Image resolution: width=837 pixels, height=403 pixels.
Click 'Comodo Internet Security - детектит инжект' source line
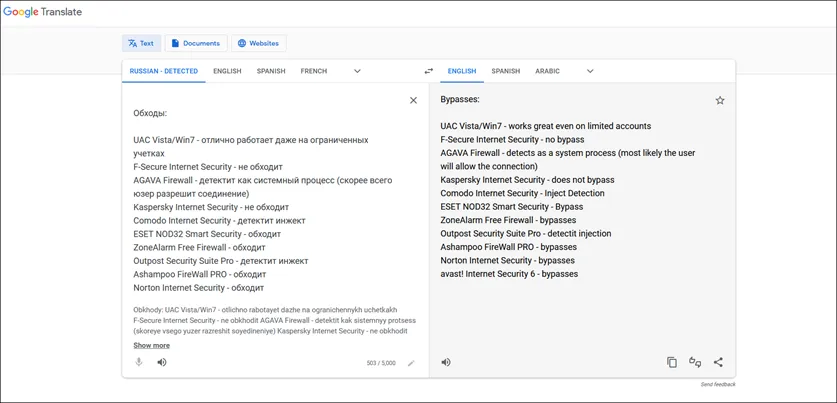pos(219,220)
